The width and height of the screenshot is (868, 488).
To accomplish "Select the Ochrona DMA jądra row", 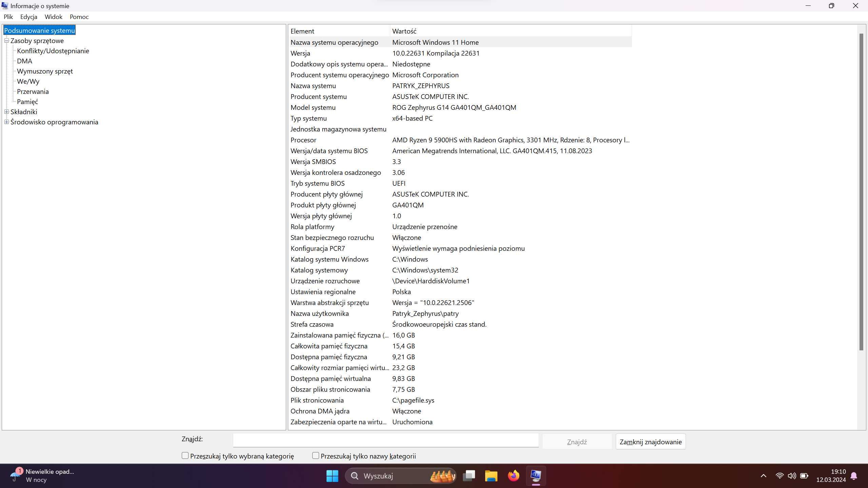I will tap(460, 411).
